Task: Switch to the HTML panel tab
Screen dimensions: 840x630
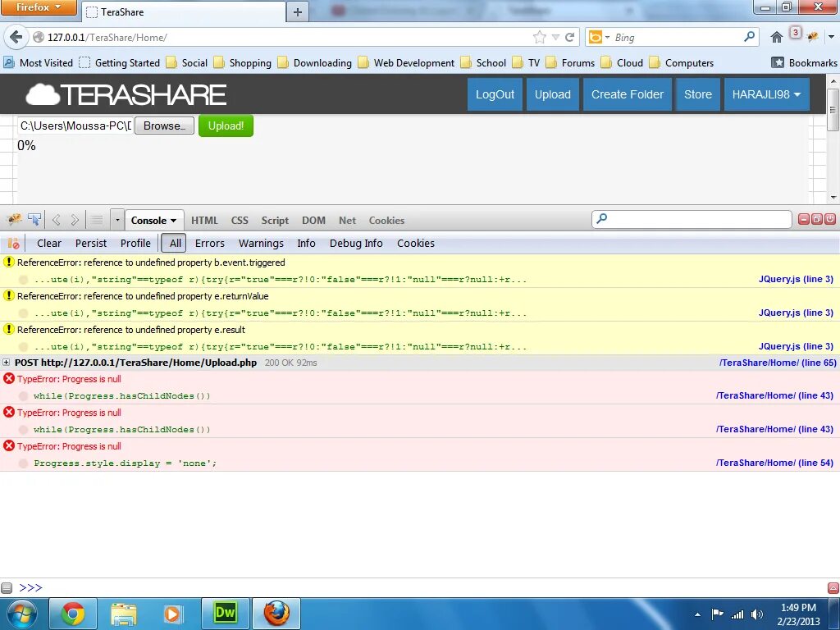Action: (204, 220)
